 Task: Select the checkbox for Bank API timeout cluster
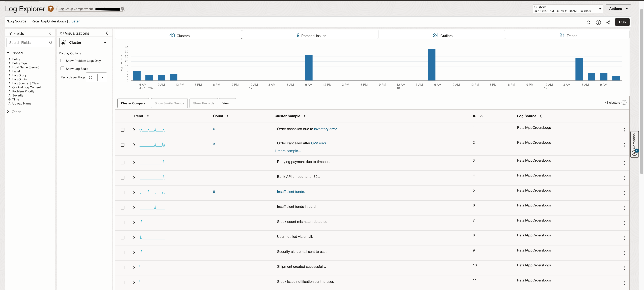[x=122, y=178]
